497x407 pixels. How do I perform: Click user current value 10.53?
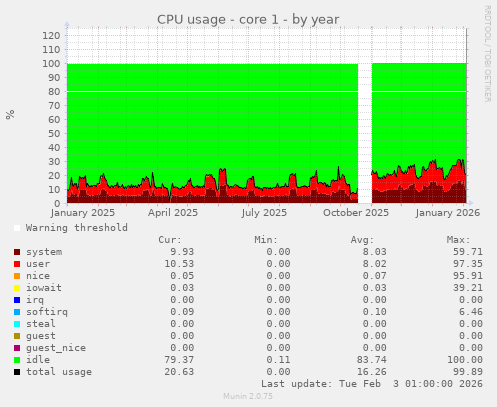[x=179, y=264]
